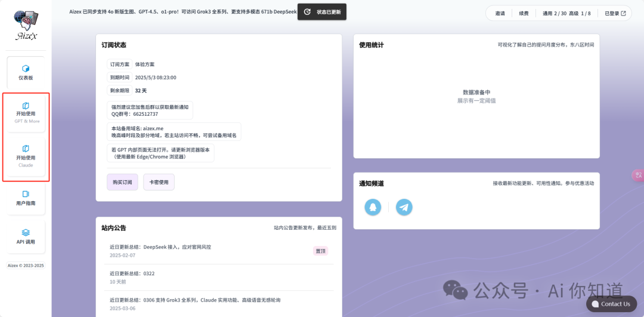The height and width of the screenshot is (317, 644).
Task: Click the 续费 renew button
Action: pos(524,13)
